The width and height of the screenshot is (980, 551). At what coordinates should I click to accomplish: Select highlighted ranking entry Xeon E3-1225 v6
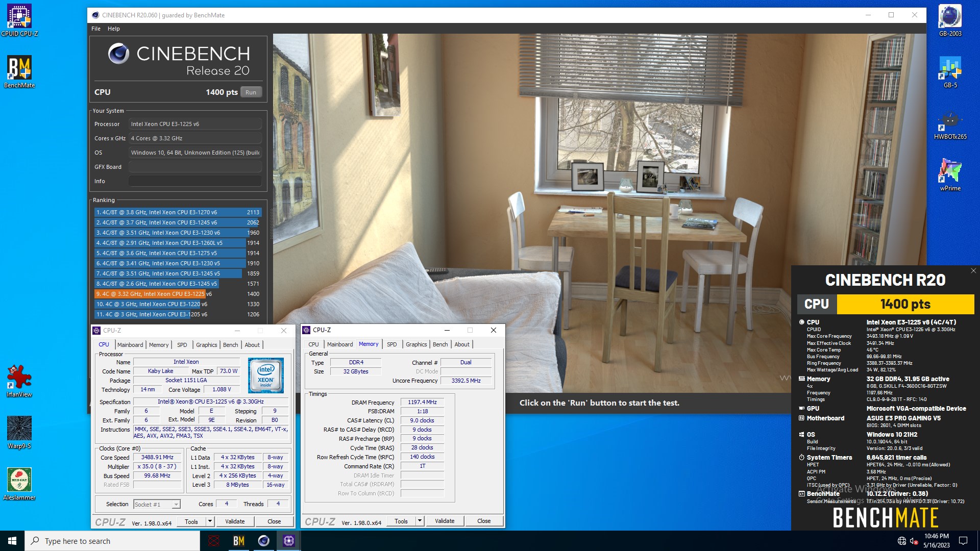178,294
